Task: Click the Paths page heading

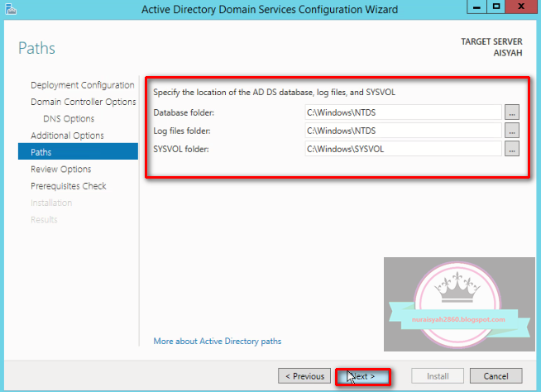Action: [36, 48]
